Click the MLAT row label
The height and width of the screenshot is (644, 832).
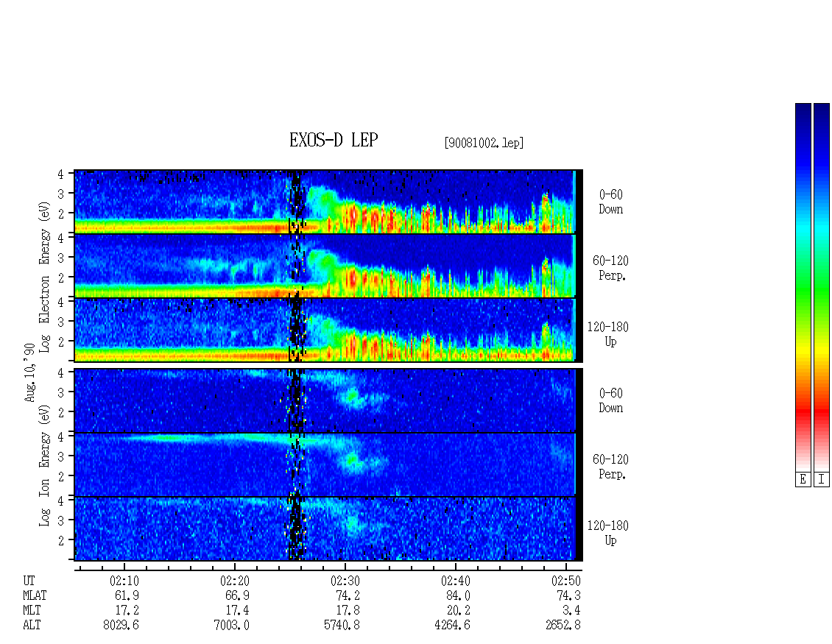(x=35, y=595)
